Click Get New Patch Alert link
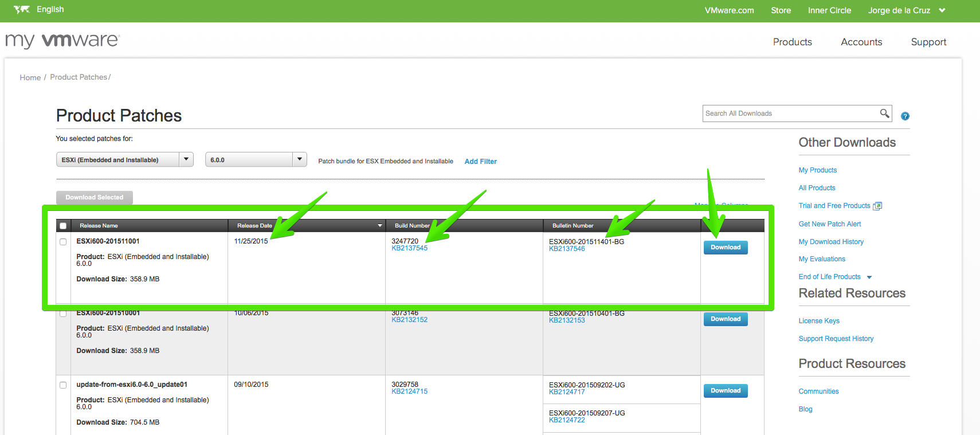The width and height of the screenshot is (980, 435). [x=830, y=224]
